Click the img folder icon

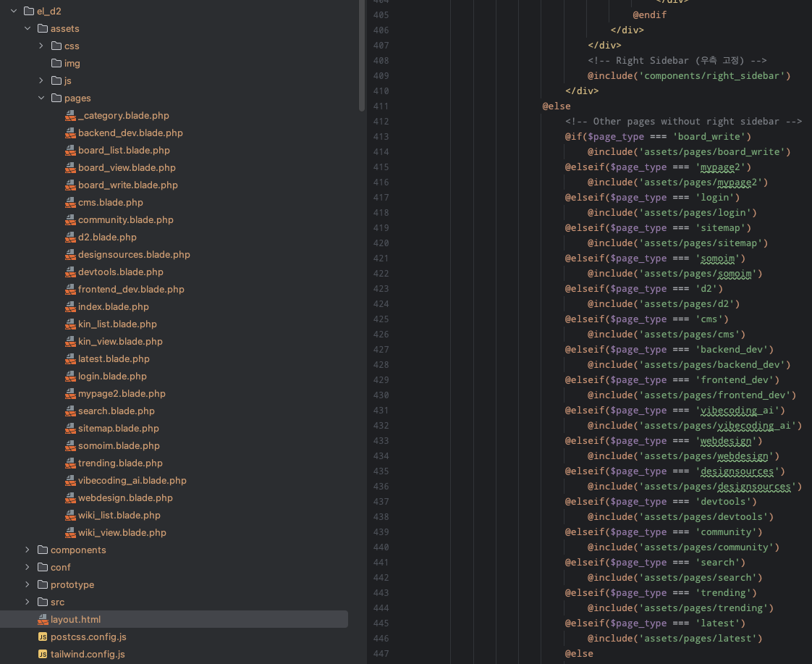[x=56, y=64]
